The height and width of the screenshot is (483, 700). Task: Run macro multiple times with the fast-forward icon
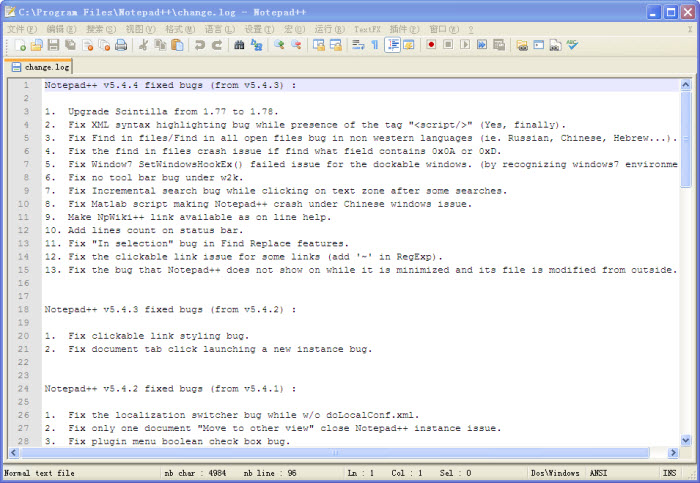click(x=482, y=45)
